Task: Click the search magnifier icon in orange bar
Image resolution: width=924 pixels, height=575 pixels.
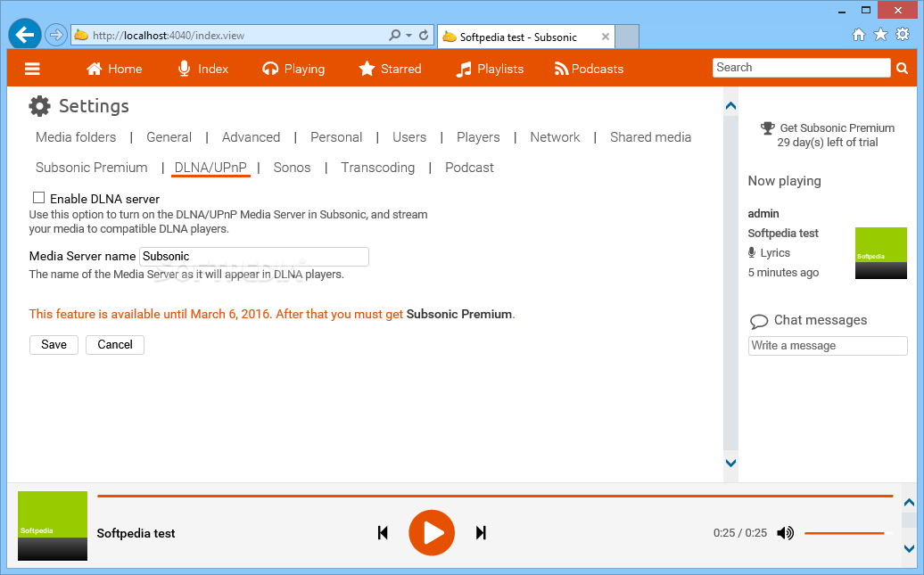Action: coord(903,69)
